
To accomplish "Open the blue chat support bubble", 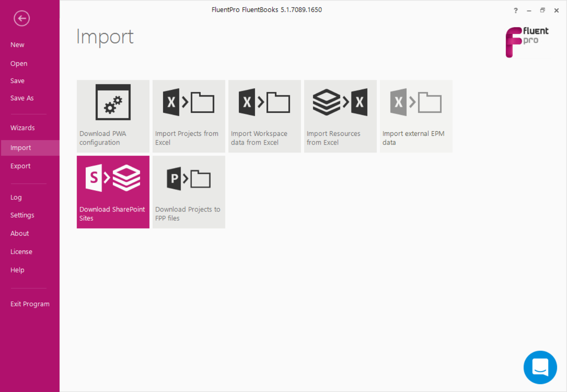I will pyautogui.click(x=540, y=367).
